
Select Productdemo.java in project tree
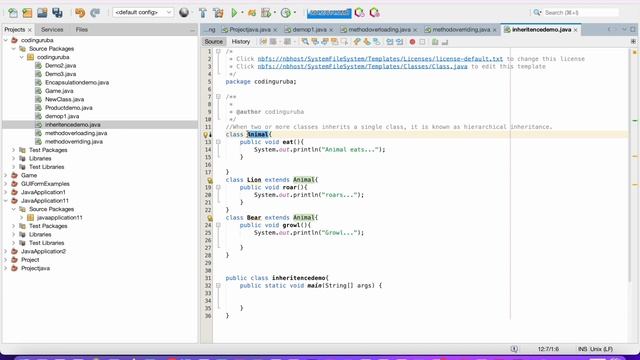coord(69,108)
